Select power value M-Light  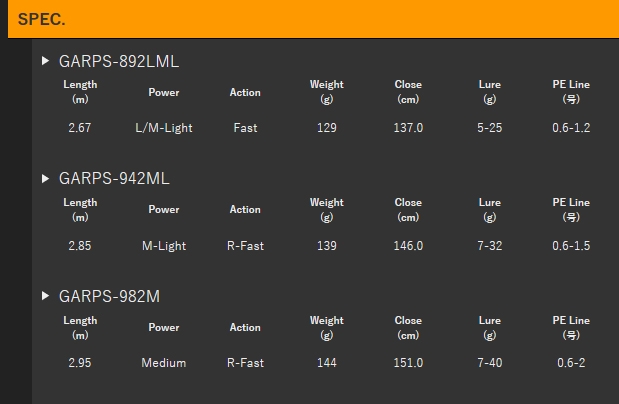pos(164,246)
